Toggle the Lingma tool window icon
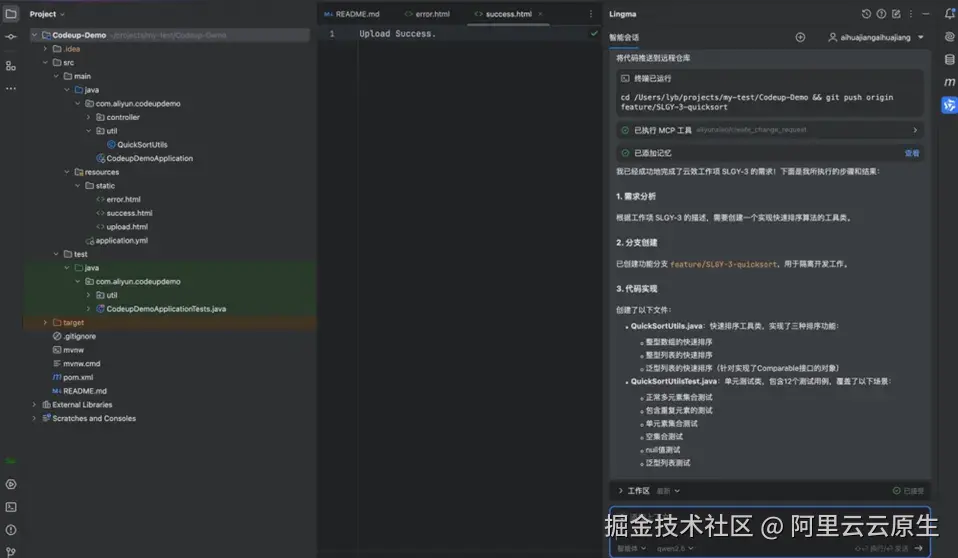The width and height of the screenshot is (958, 558). click(949, 105)
